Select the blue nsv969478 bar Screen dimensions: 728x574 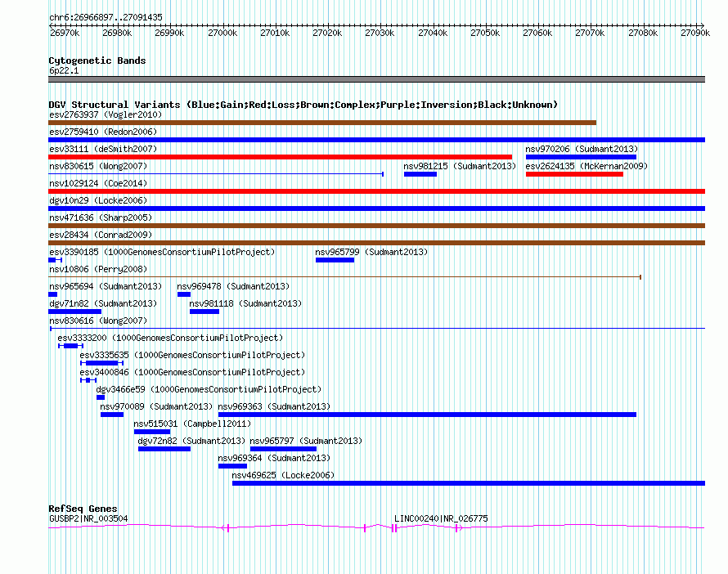pyautogui.click(x=184, y=294)
